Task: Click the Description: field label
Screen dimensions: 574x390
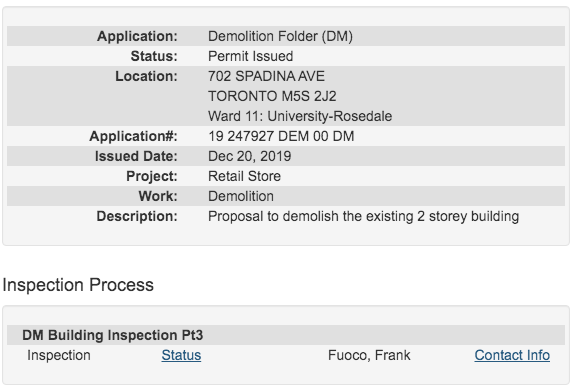Action: (137, 216)
